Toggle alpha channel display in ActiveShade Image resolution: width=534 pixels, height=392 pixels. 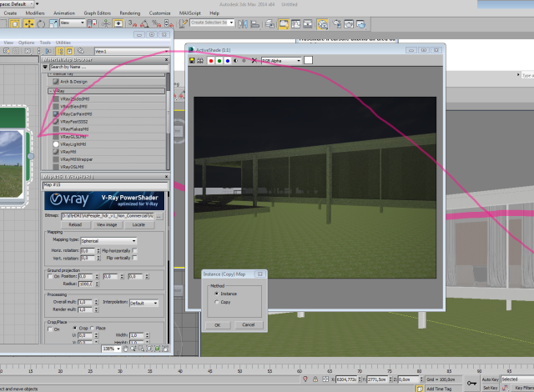coord(235,61)
